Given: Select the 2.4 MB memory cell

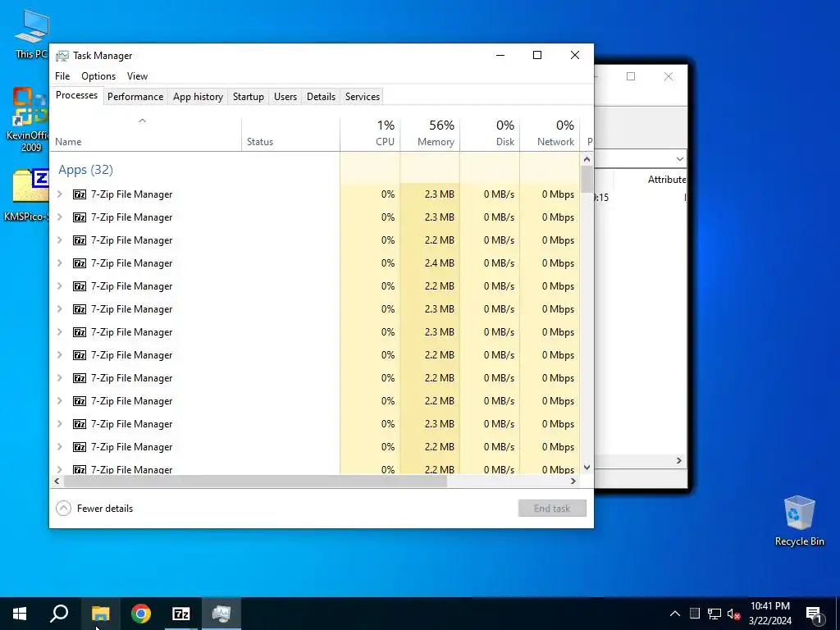Looking at the screenshot, I should (430, 263).
